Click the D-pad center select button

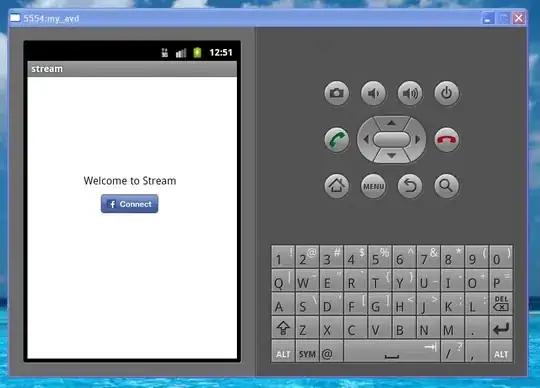(x=392, y=139)
